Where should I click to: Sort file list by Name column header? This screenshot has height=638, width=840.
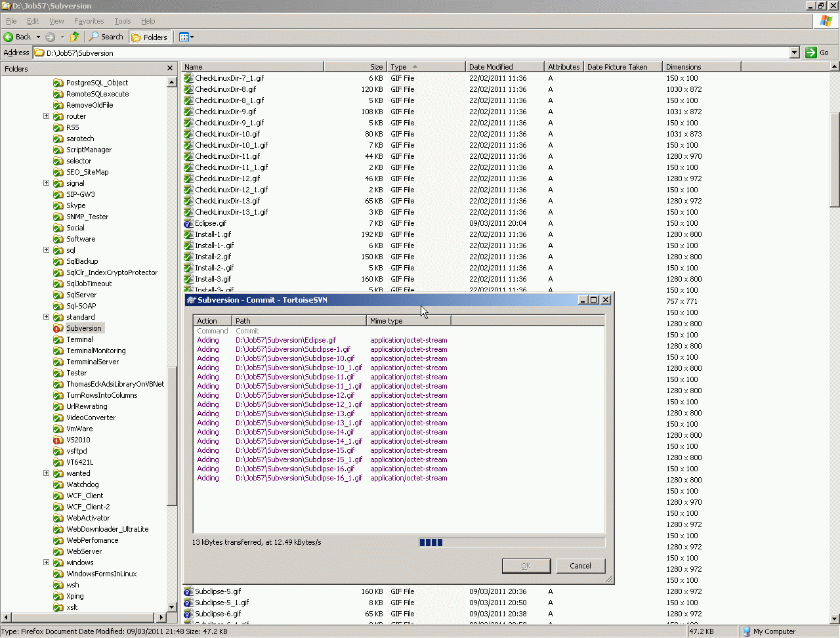pos(253,67)
